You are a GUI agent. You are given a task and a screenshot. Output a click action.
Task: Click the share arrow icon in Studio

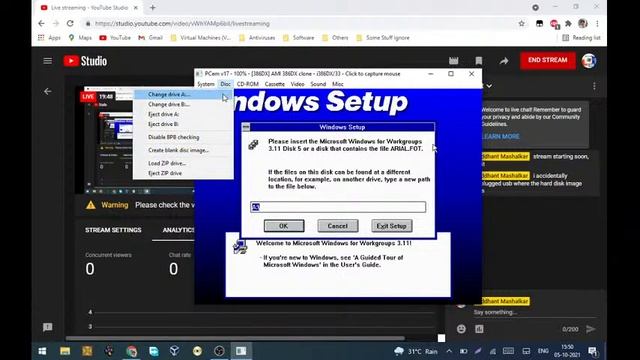coord(504,61)
